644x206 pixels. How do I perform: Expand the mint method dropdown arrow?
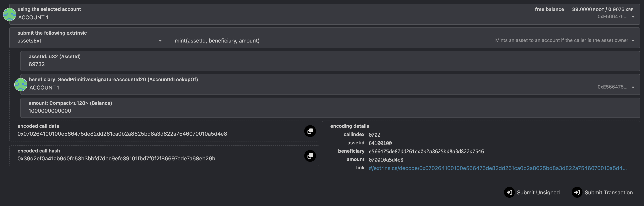pos(633,41)
